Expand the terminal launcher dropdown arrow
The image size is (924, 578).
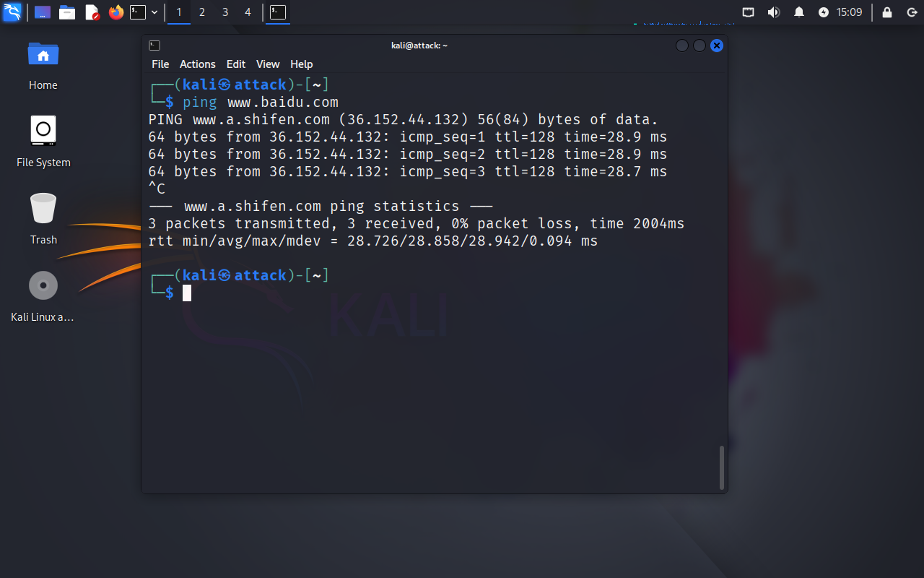(154, 12)
